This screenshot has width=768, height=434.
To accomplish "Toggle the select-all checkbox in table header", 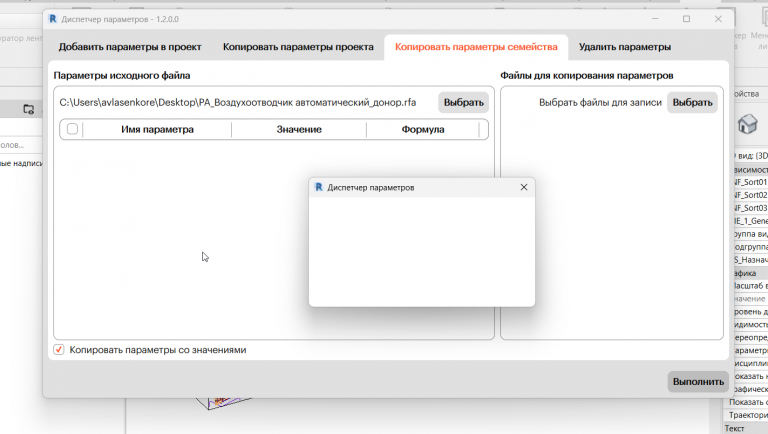I will click(72, 129).
